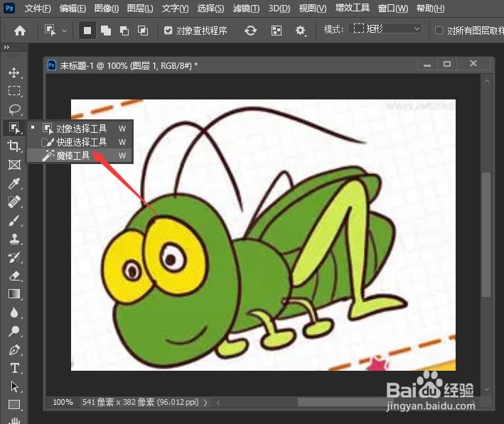Open the 3D(D) menu

point(279,8)
